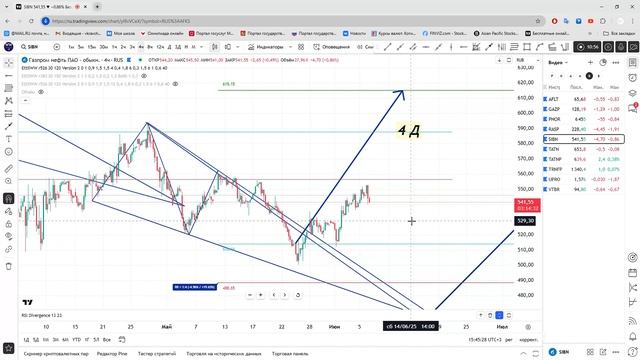Open the go to date calendar icon

122,340
